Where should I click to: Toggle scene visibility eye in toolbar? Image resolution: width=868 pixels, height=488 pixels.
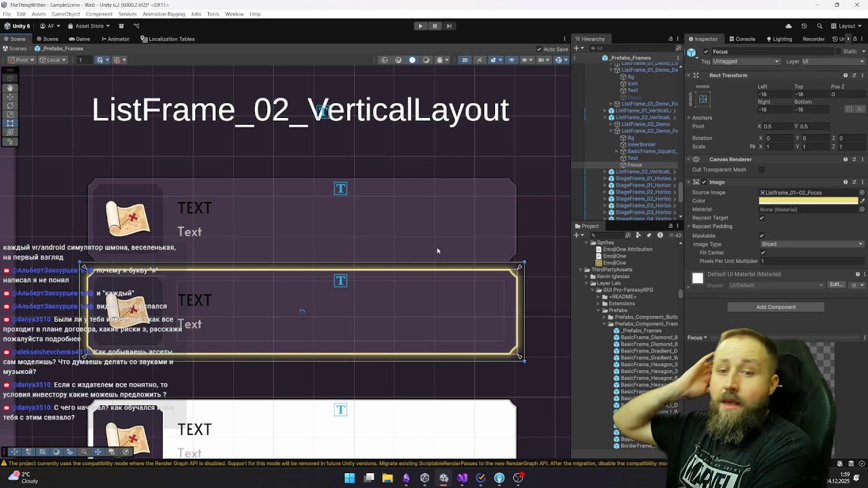coord(512,60)
